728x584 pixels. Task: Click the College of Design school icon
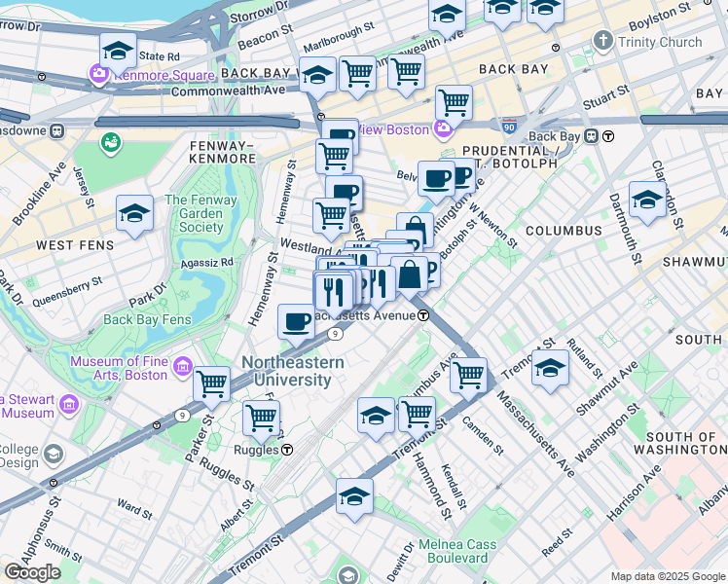click(x=55, y=454)
